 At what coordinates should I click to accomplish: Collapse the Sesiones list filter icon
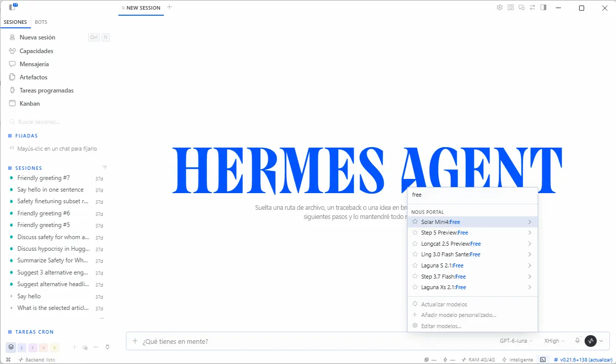click(105, 167)
